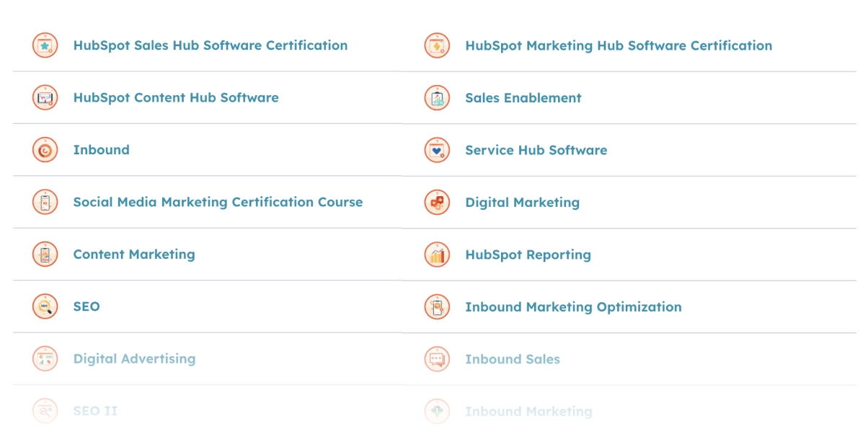The height and width of the screenshot is (437, 868).
Task: Select the Inbound certification link
Action: coord(102,150)
